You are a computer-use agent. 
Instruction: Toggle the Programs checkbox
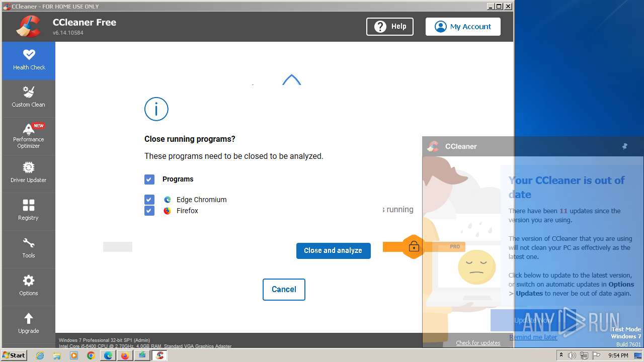[149, 179]
